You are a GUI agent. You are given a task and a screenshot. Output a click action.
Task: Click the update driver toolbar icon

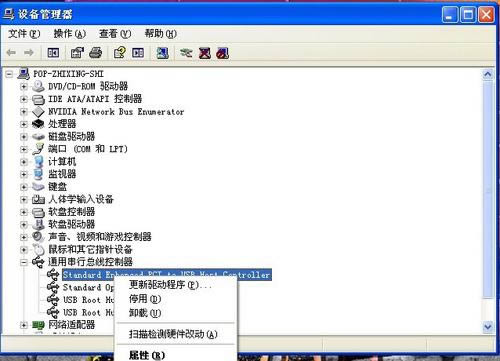[186, 53]
